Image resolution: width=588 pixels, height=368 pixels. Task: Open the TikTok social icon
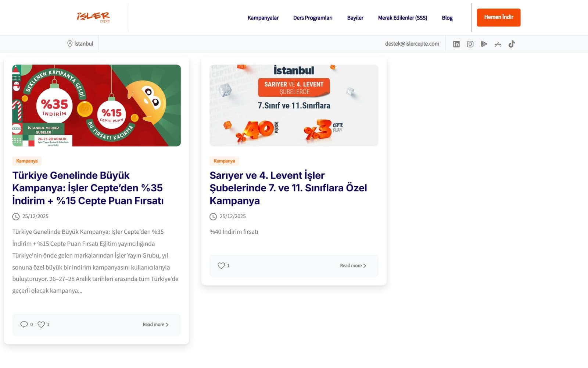(x=512, y=44)
